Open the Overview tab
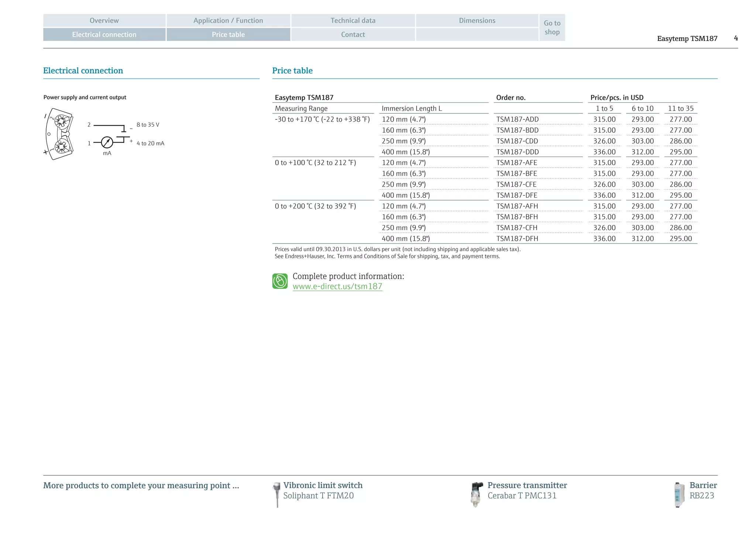756x535 pixels. (104, 21)
